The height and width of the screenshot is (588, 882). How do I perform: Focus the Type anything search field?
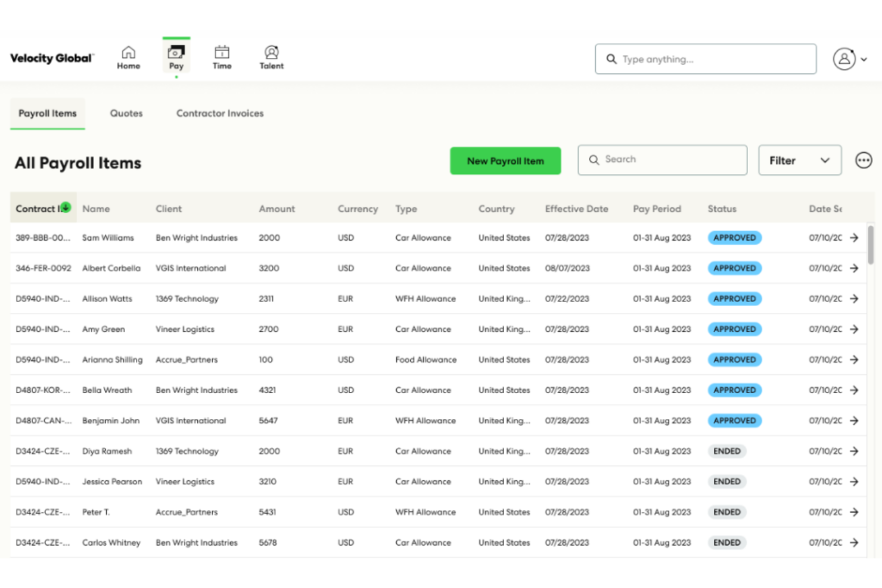(x=706, y=59)
